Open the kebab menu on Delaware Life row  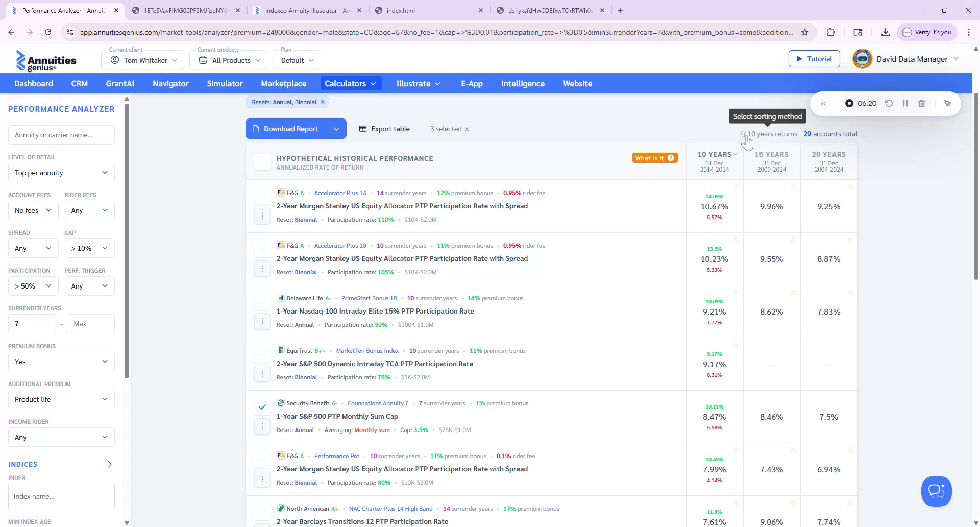coord(262,321)
